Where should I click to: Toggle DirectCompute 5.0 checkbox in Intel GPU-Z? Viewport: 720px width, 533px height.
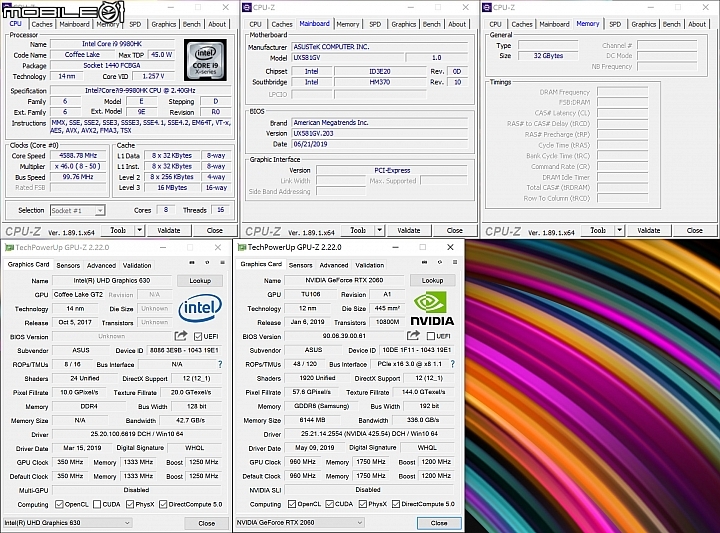pos(163,504)
